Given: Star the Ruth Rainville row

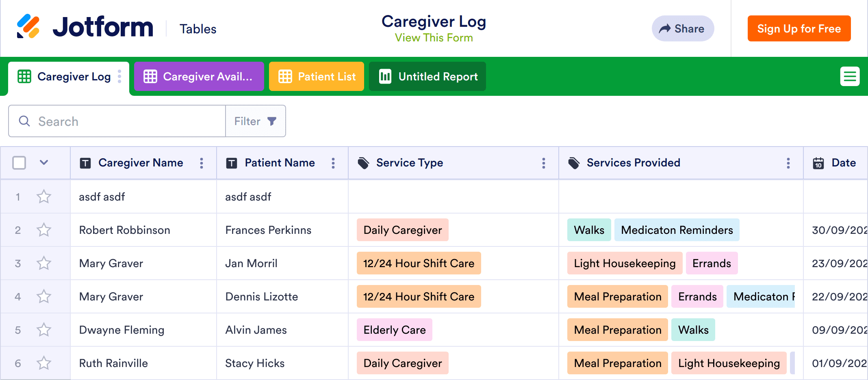Looking at the screenshot, I should pyautogui.click(x=44, y=363).
